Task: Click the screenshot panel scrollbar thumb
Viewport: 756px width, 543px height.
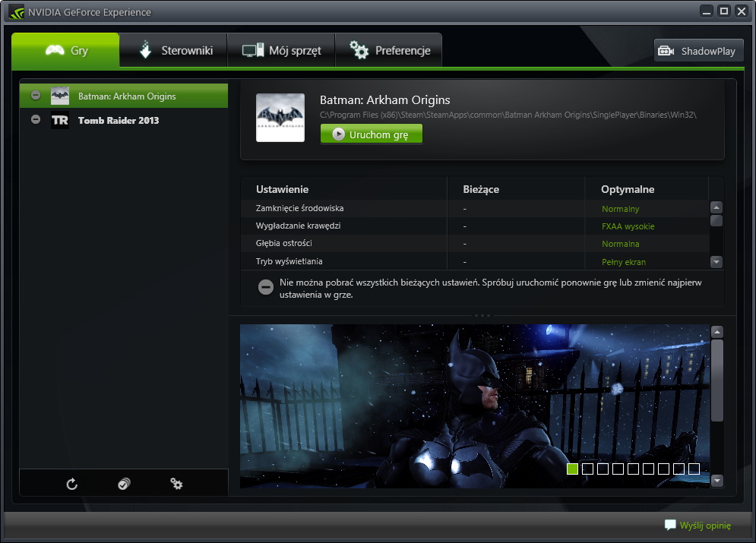Action: click(x=717, y=380)
